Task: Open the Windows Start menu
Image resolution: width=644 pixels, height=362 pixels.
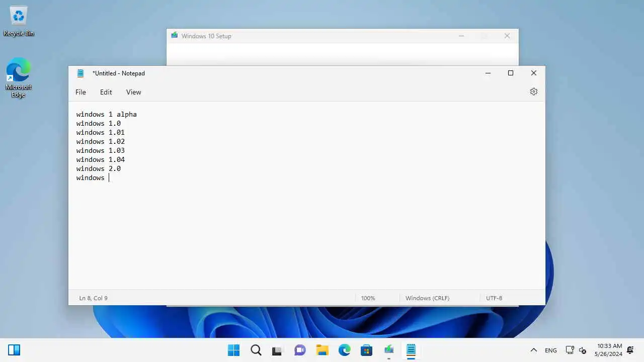Action: 234,350
